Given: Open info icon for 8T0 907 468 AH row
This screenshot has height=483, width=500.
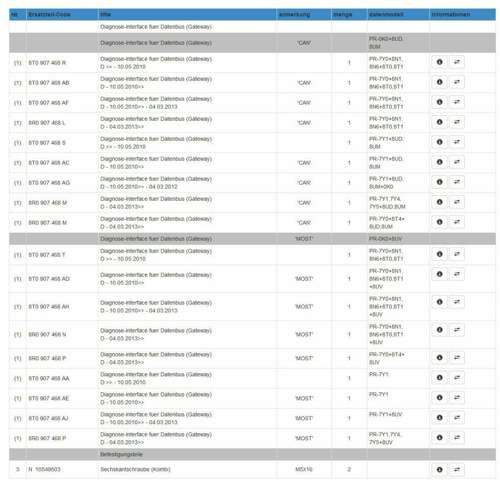Looking at the screenshot, I should (x=439, y=302).
